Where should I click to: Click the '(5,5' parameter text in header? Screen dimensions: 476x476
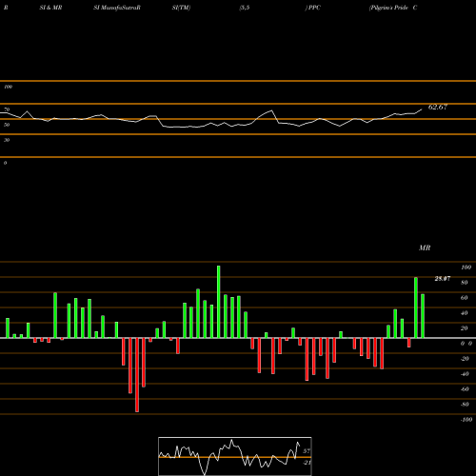245,8
